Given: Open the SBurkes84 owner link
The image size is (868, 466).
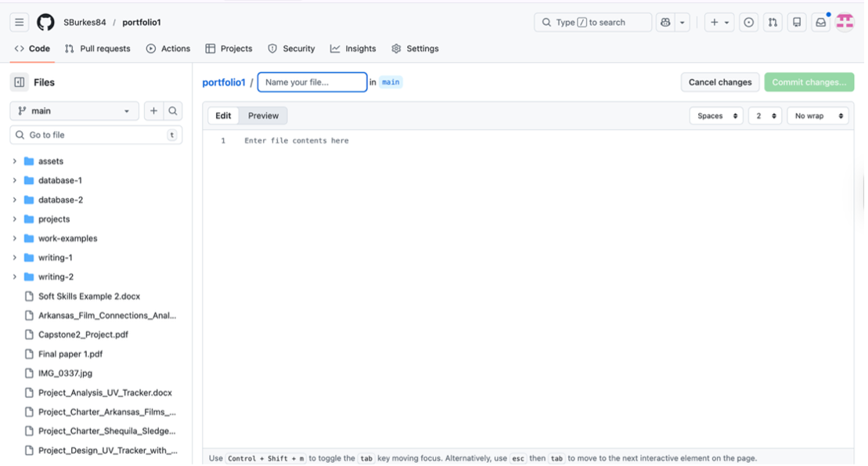Looking at the screenshot, I should 85,22.
